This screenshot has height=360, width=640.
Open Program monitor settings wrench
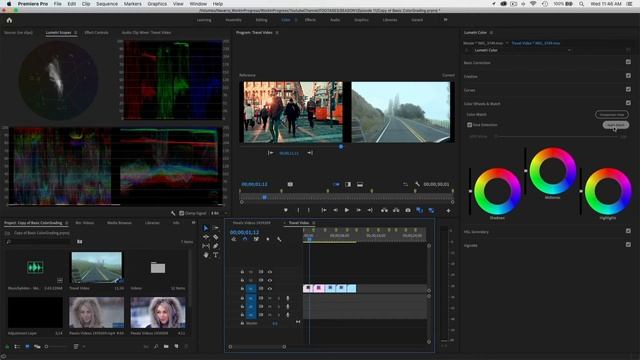417,184
